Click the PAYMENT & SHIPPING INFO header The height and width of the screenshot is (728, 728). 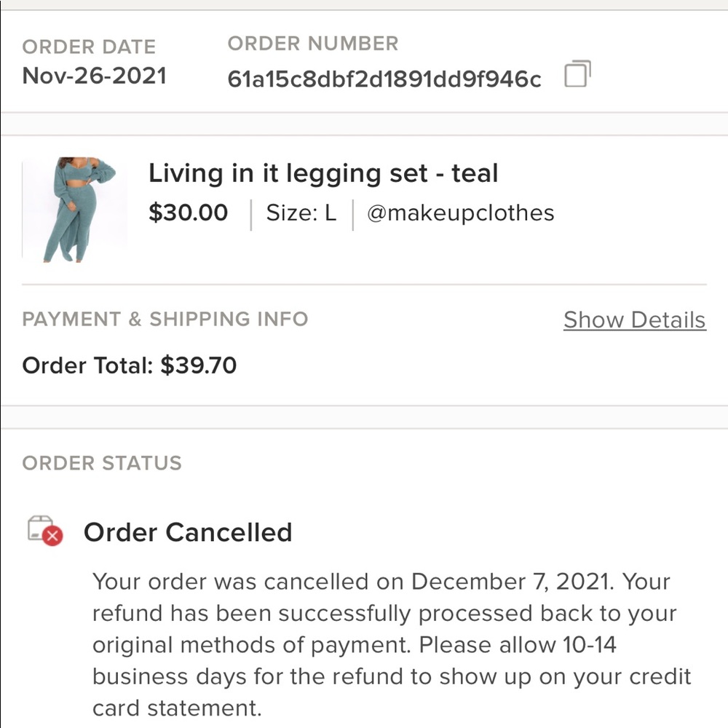click(x=165, y=319)
